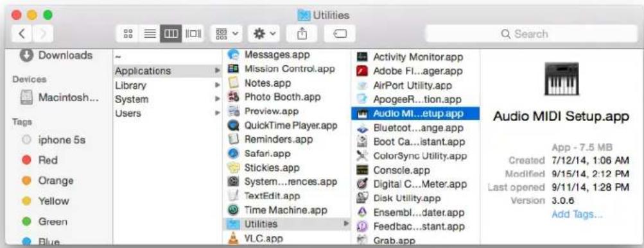Viewport: 644px width, 248px height.
Task: Select the highlighted Audio MIDI Setup row
Action: point(415,113)
